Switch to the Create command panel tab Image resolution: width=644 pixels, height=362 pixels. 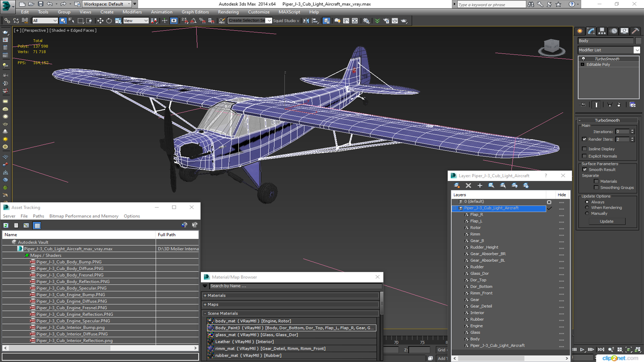(x=580, y=31)
